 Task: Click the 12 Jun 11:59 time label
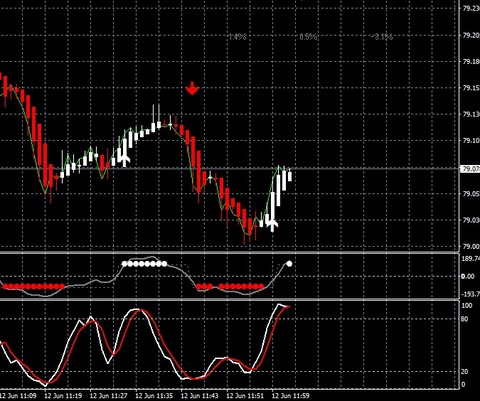[290, 396]
